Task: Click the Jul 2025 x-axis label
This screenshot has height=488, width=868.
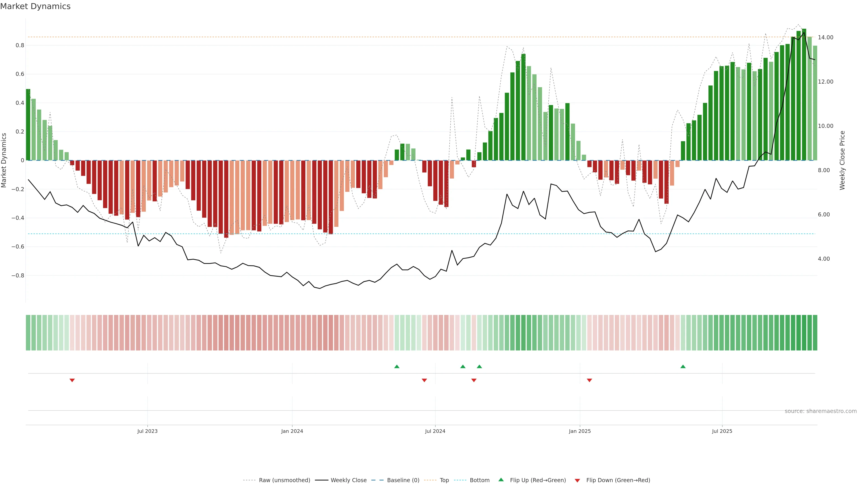Action: tap(722, 431)
